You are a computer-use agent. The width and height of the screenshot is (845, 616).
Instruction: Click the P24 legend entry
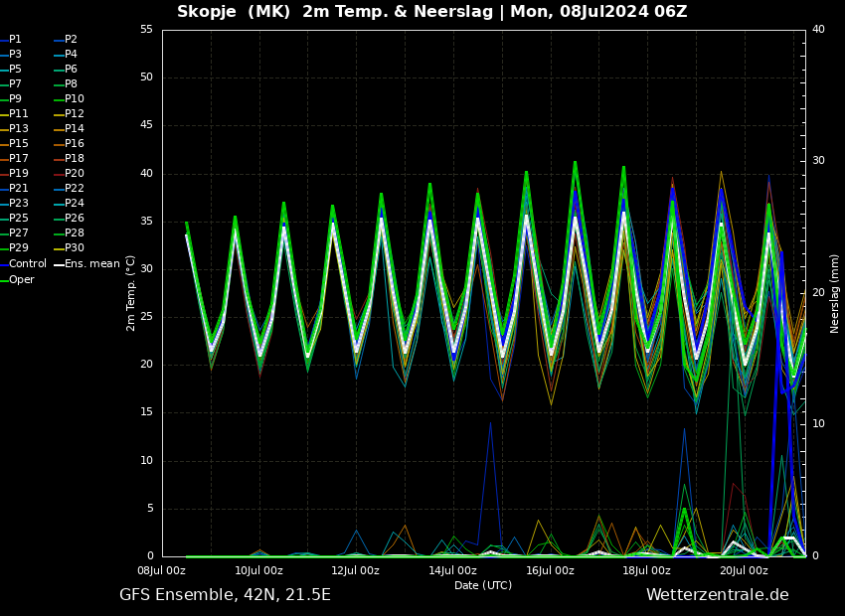[x=74, y=204]
